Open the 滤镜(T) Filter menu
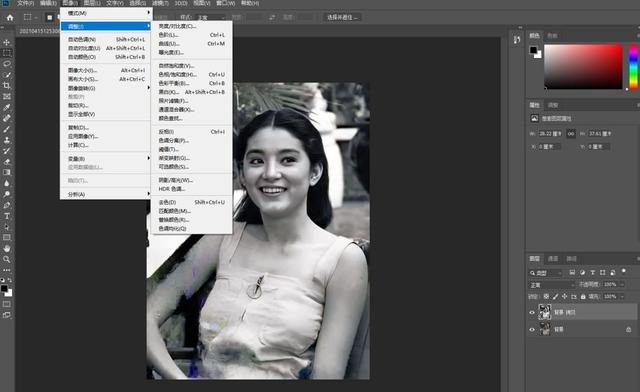Viewport: 640px width, 392px height. coord(160,3)
